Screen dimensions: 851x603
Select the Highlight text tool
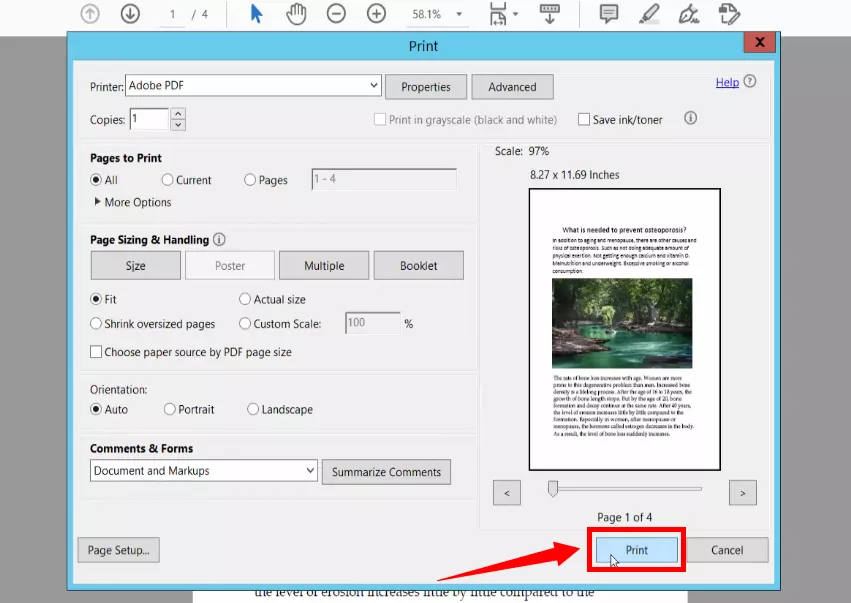648,13
